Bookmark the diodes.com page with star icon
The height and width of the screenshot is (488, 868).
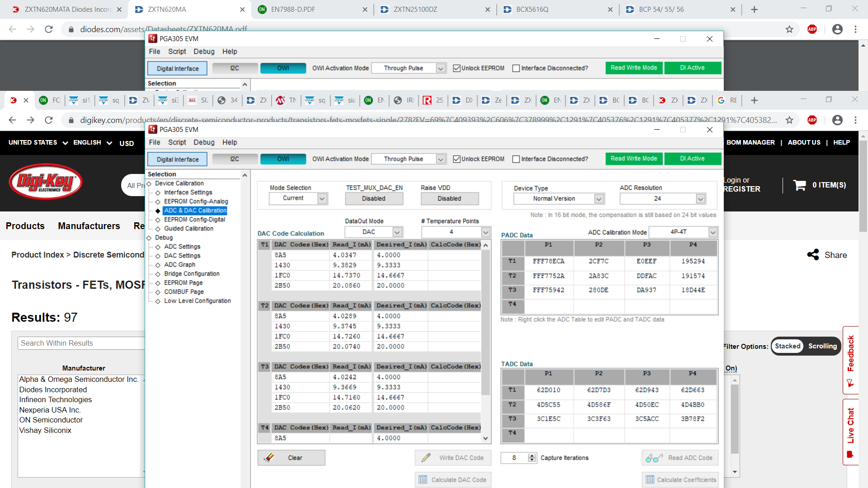[789, 29]
